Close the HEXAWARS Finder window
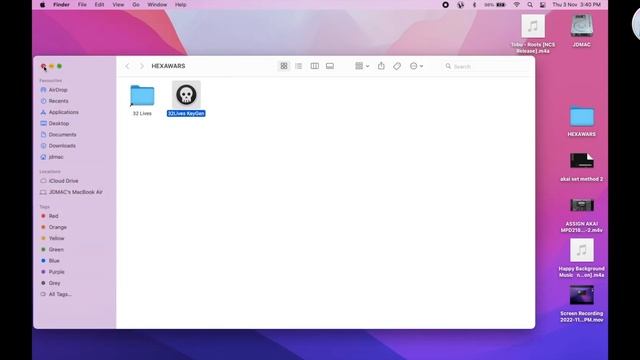 pyautogui.click(x=44, y=66)
